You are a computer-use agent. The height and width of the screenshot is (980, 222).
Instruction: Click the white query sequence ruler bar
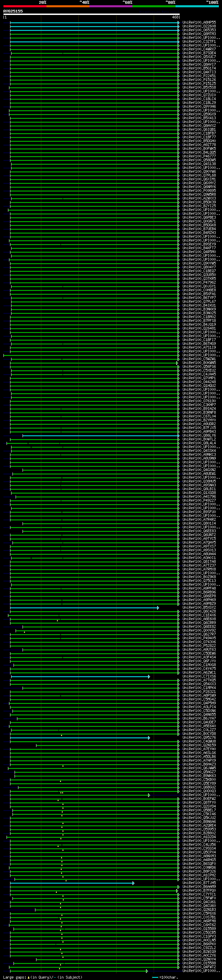click(x=92, y=14)
